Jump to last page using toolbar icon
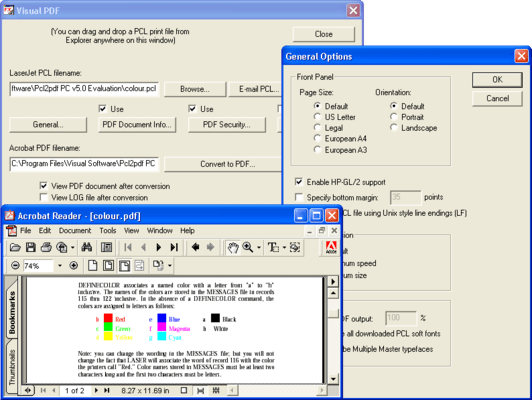 174,247
